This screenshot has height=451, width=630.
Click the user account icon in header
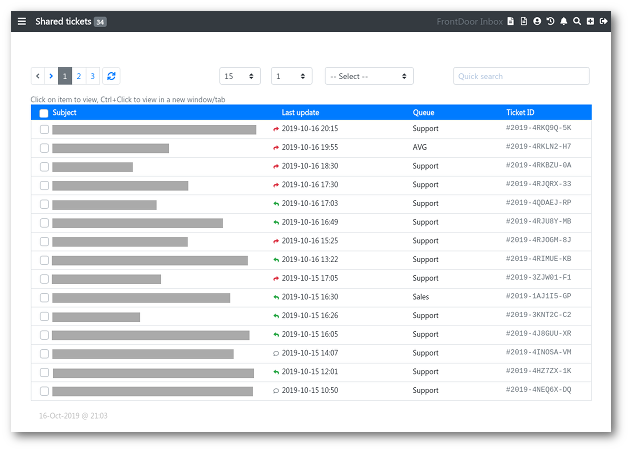pos(537,21)
